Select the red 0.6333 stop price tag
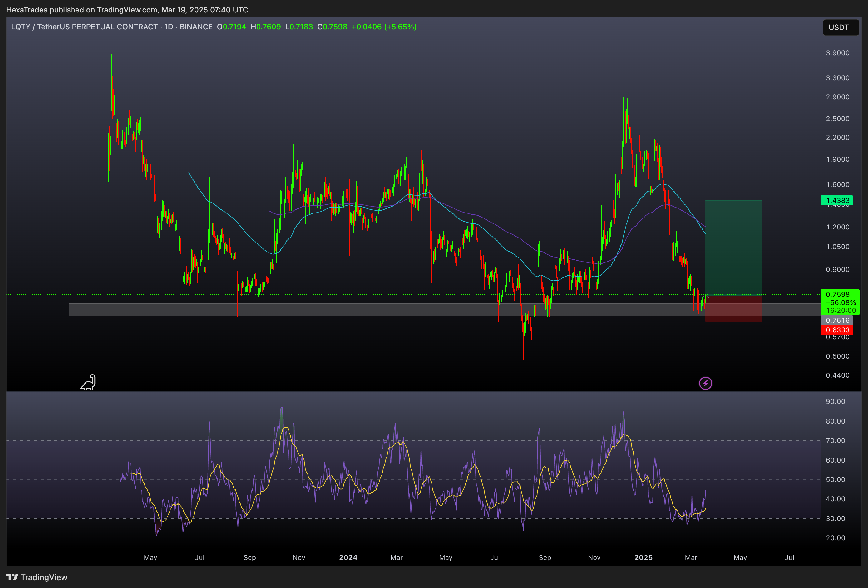The image size is (868, 588). point(837,330)
